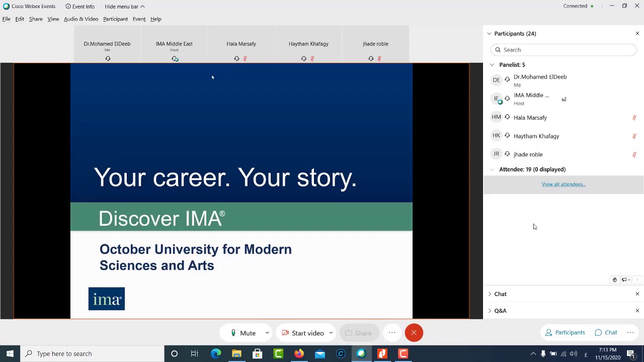The width and height of the screenshot is (644, 362).
Task: Collapse the Panelist: 5 group
Action: 492,65
